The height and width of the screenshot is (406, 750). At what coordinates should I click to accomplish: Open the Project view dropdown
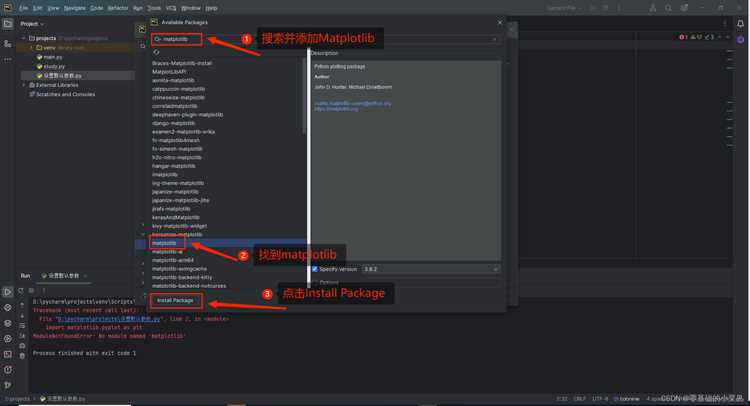pos(32,23)
